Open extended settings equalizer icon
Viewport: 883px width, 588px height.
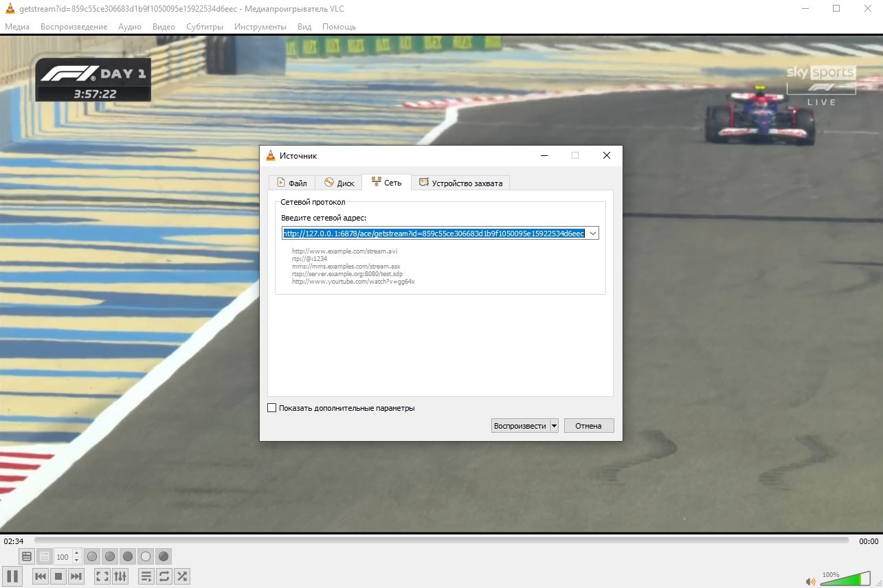coord(120,576)
